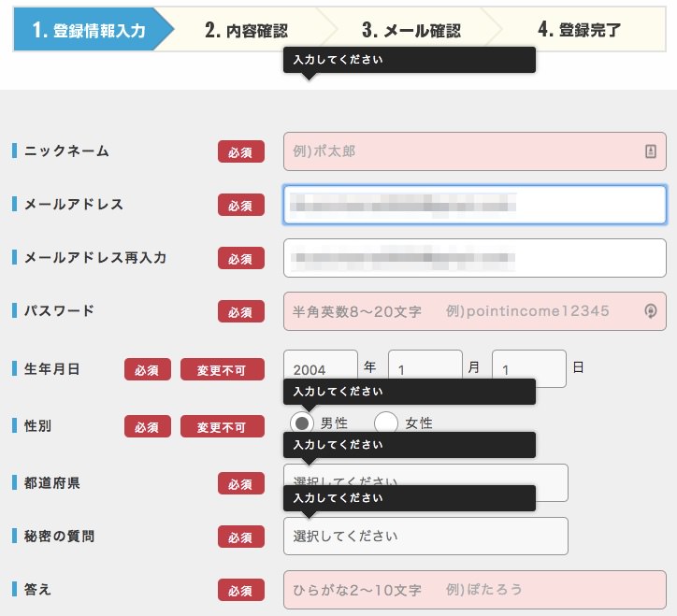The height and width of the screenshot is (616, 677).
Task: Click the 入力してください tooltip above the gender options
Action: coord(410,392)
